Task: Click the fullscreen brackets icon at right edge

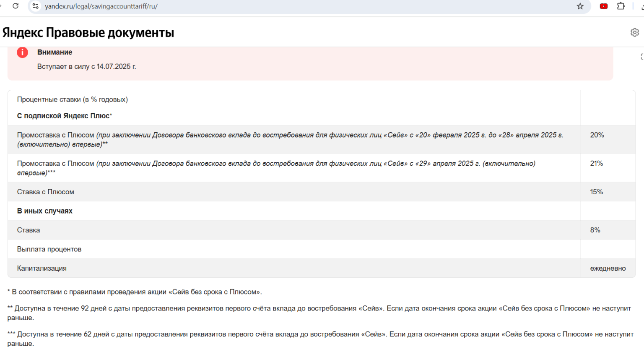Action: tap(641, 57)
